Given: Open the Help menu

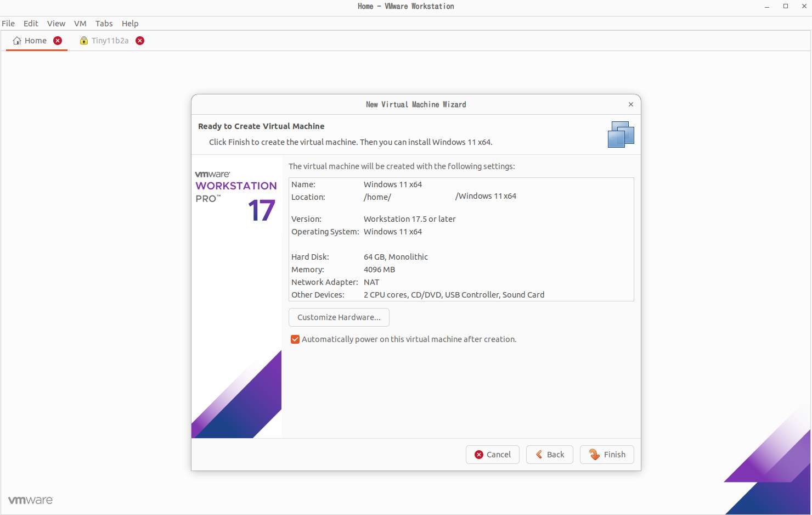Looking at the screenshot, I should [x=130, y=24].
